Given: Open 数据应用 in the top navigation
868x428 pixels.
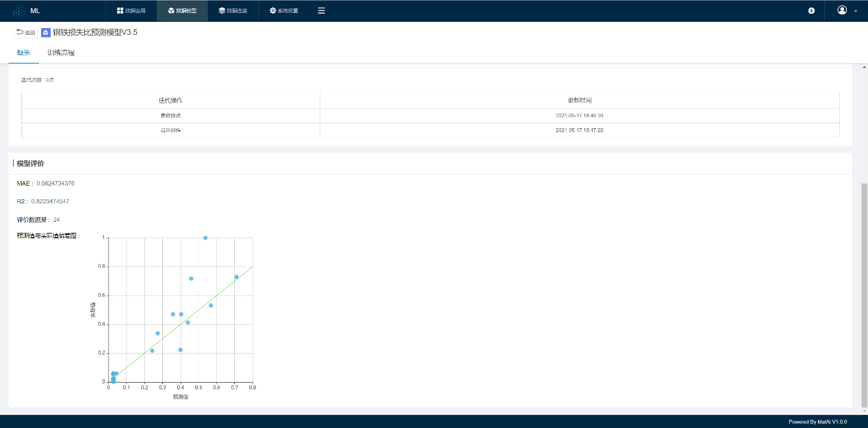Looking at the screenshot, I should click(x=131, y=11).
